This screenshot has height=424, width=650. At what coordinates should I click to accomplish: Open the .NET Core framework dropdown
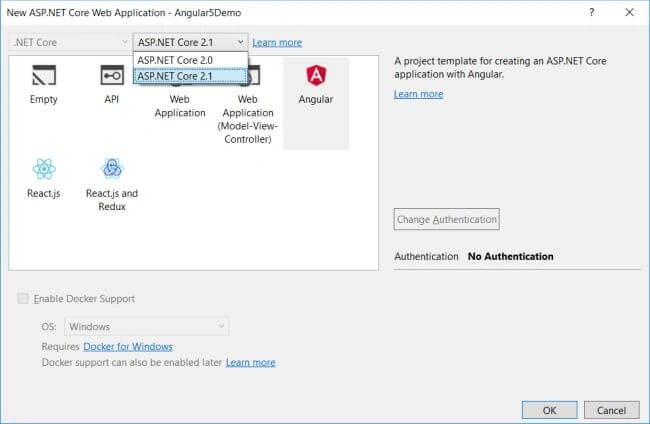click(x=69, y=42)
